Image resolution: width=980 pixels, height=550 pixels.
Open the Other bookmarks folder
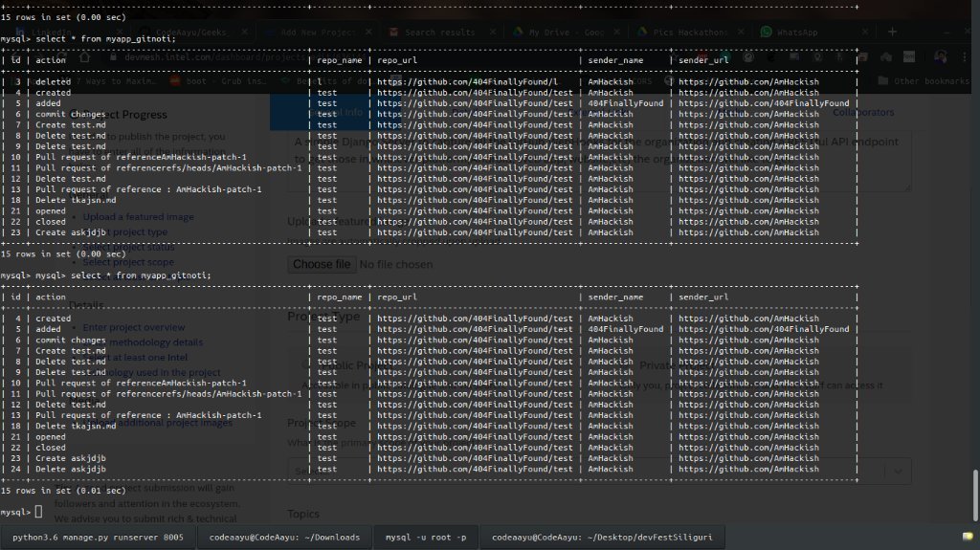point(924,81)
